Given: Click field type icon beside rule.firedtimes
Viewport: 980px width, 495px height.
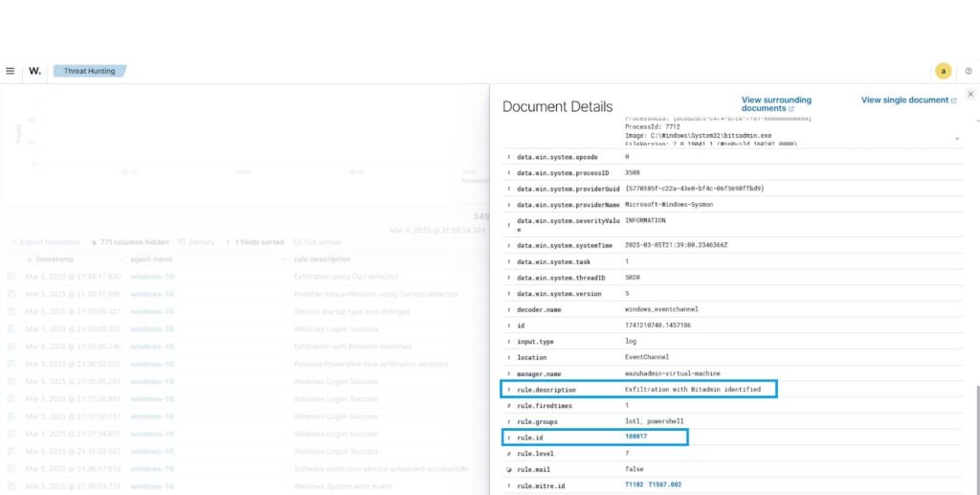Looking at the screenshot, I should 508,405.
